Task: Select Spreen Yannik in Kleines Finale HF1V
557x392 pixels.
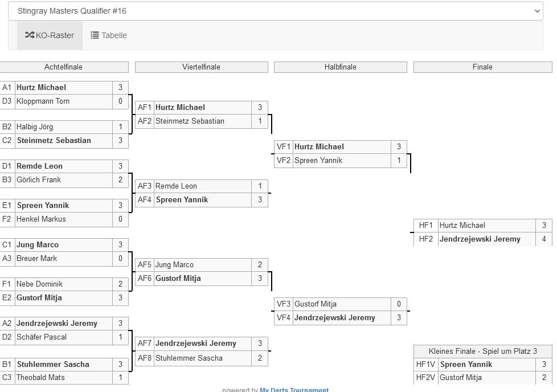Action: (466, 365)
